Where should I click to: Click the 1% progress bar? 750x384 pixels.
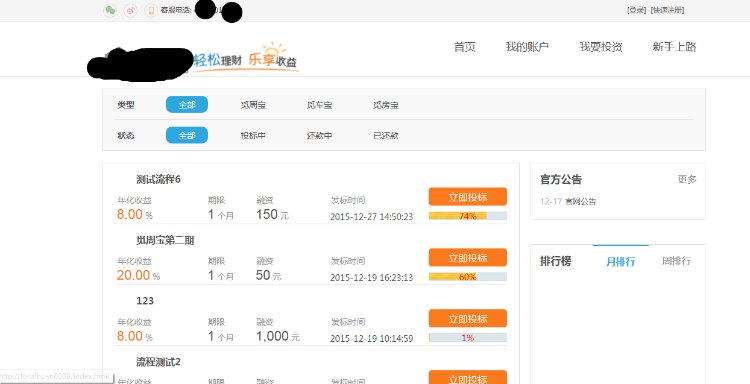click(468, 338)
